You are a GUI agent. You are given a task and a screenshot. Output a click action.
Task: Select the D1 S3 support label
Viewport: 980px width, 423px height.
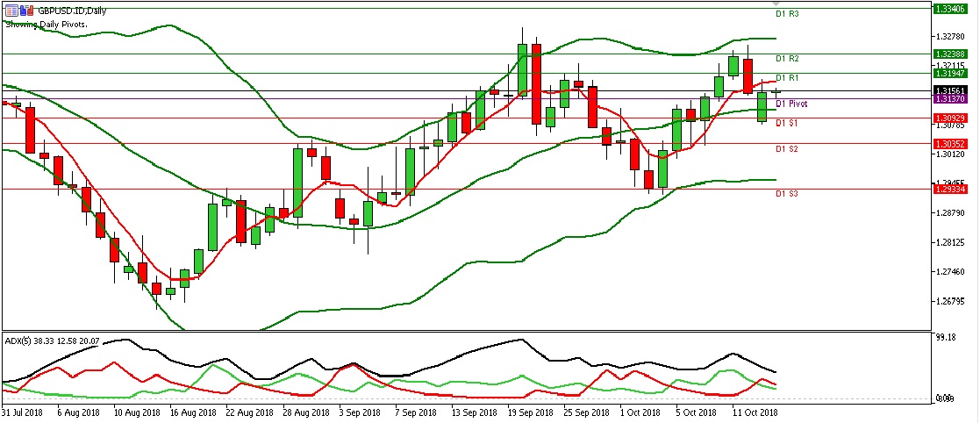pos(786,193)
